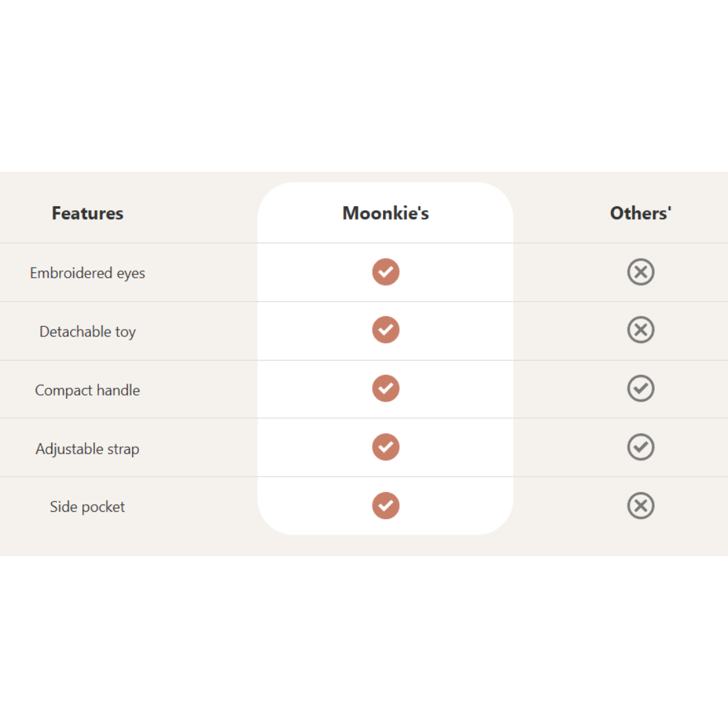Screen dimensions: 728x728
Task: Click the Detachable toy feature label
Action: 88,332
